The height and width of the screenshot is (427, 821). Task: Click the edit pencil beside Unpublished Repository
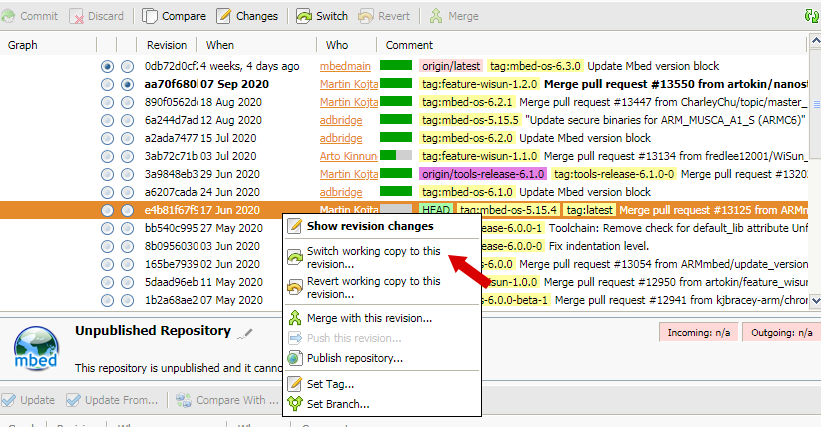click(x=245, y=333)
